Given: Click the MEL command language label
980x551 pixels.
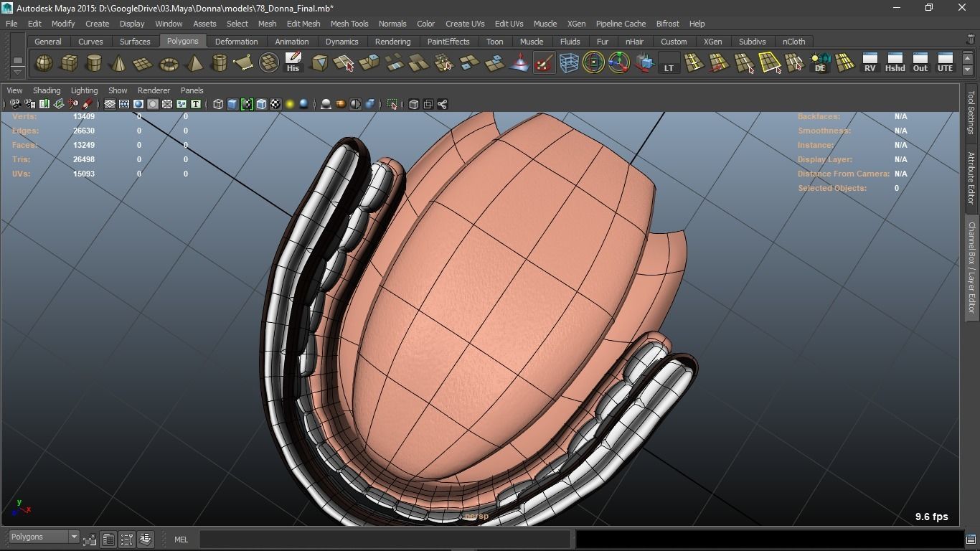Looking at the screenshot, I should tap(181, 540).
